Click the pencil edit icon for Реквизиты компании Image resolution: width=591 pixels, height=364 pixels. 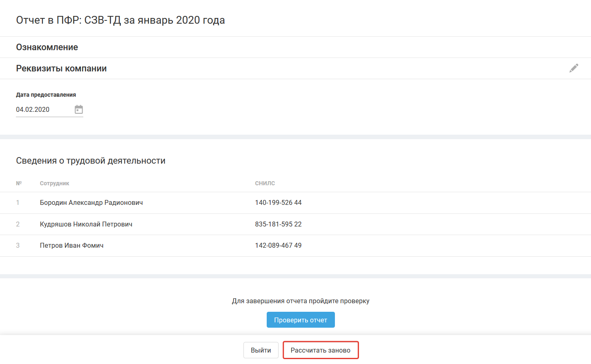coord(574,68)
